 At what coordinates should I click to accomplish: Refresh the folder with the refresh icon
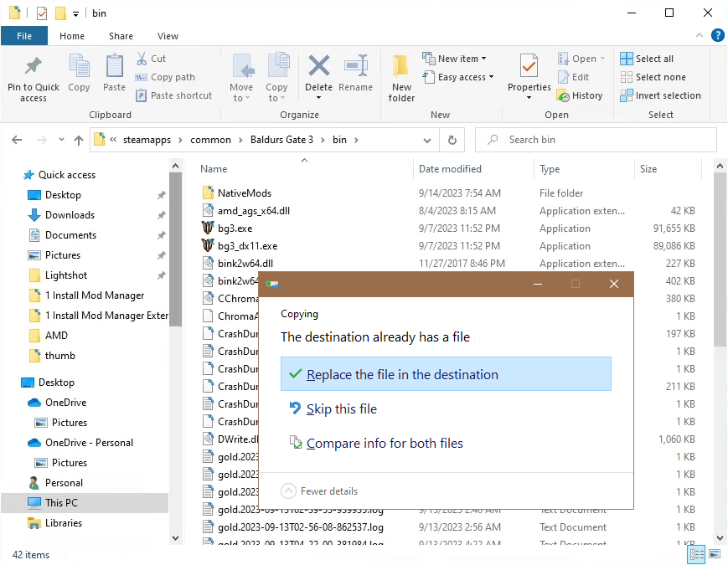pos(452,140)
